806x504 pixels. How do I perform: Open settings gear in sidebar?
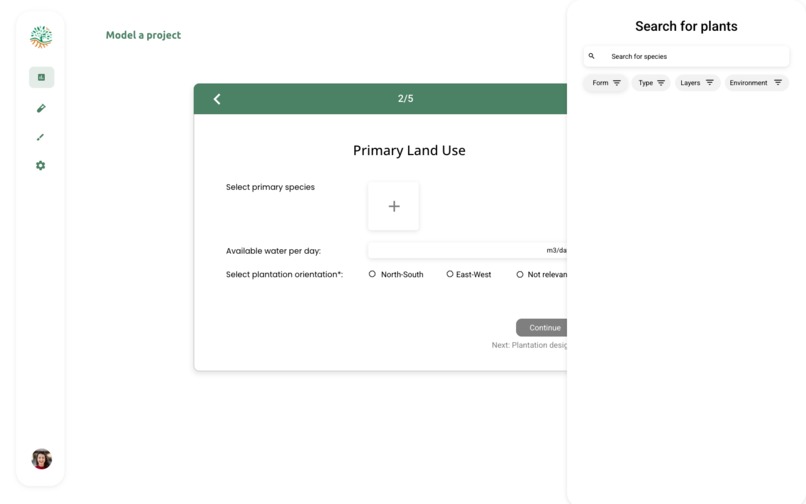41,166
